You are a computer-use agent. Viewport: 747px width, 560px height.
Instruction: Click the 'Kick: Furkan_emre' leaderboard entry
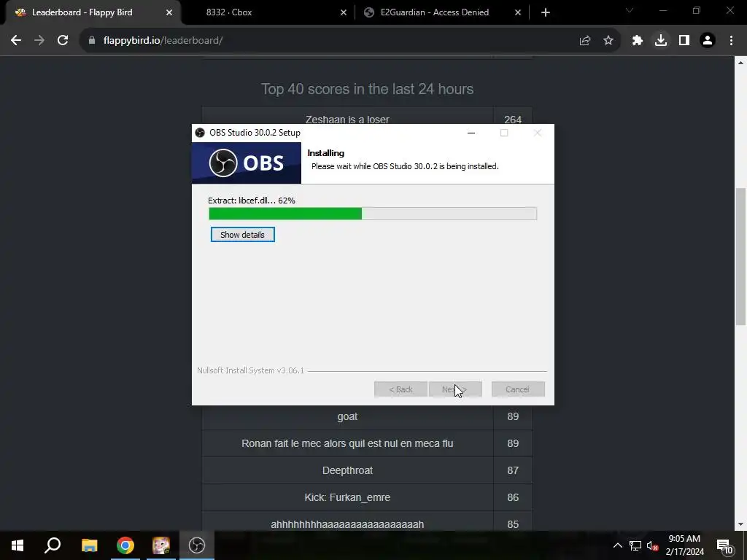(347, 497)
